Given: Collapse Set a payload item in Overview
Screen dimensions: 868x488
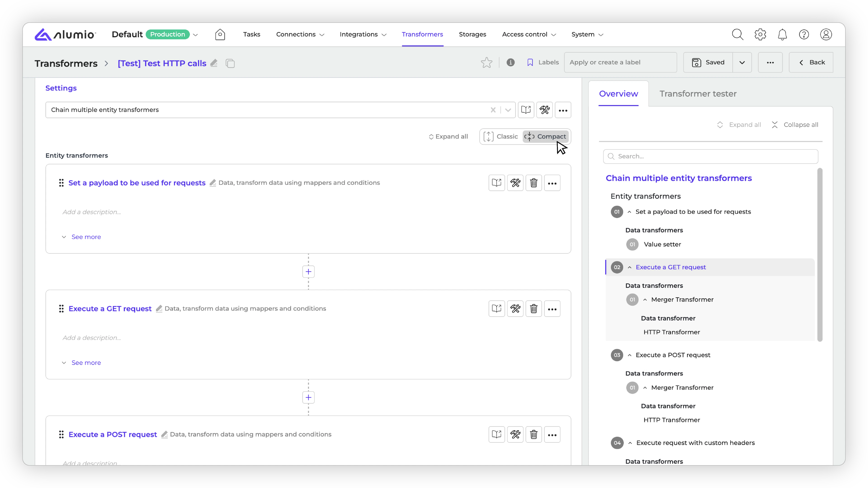Looking at the screenshot, I should [x=629, y=212].
